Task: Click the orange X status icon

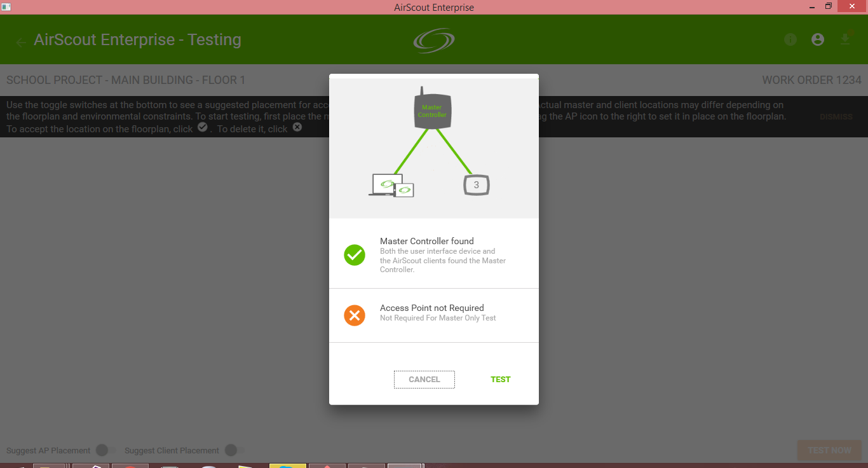Action: pos(355,315)
